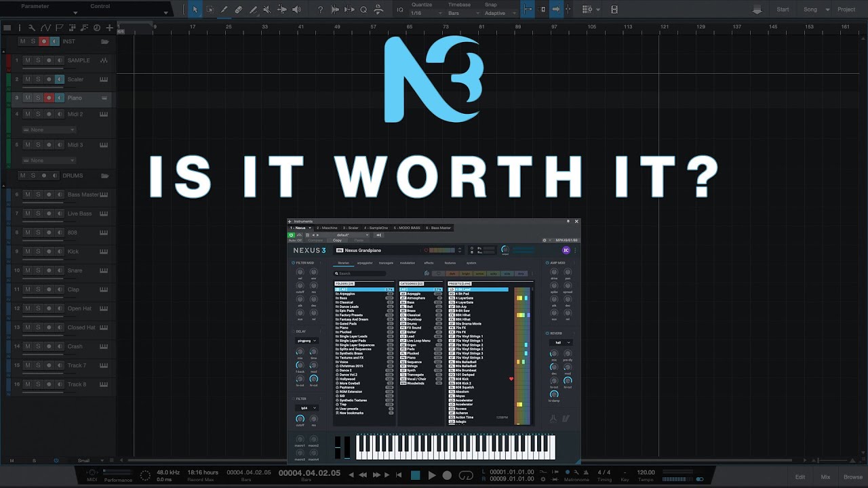Open the DRUMS folder track icon
Screen dimensions: 868x488
(x=104, y=176)
